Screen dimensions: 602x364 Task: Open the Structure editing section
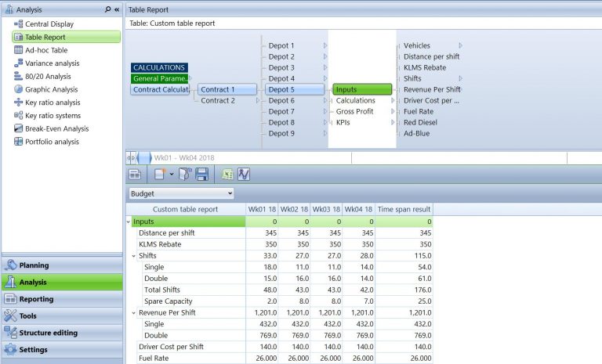62,333
